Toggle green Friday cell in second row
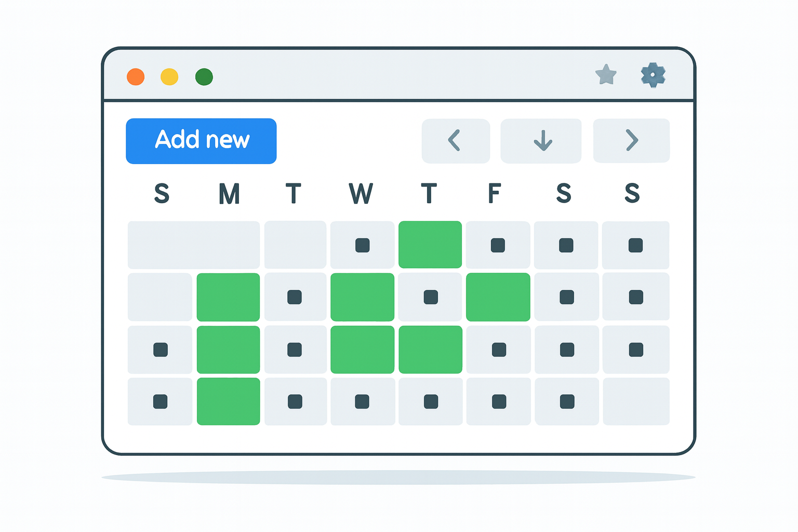 [x=498, y=297]
